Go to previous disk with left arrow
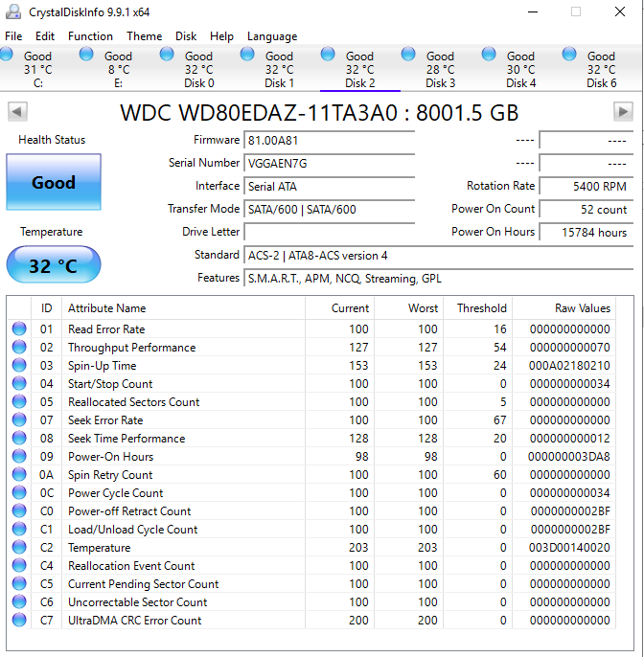644x657 pixels. pyautogui.click(x=17, y=112)
